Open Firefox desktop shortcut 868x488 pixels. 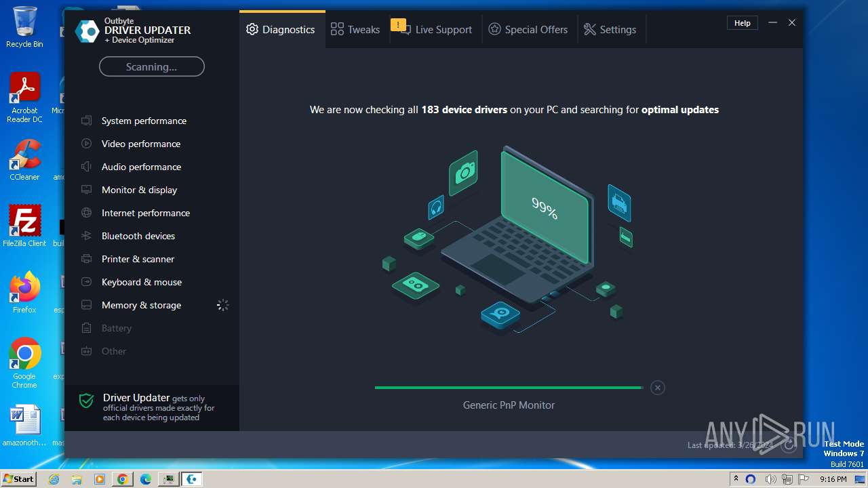click(x=24, y=293)
